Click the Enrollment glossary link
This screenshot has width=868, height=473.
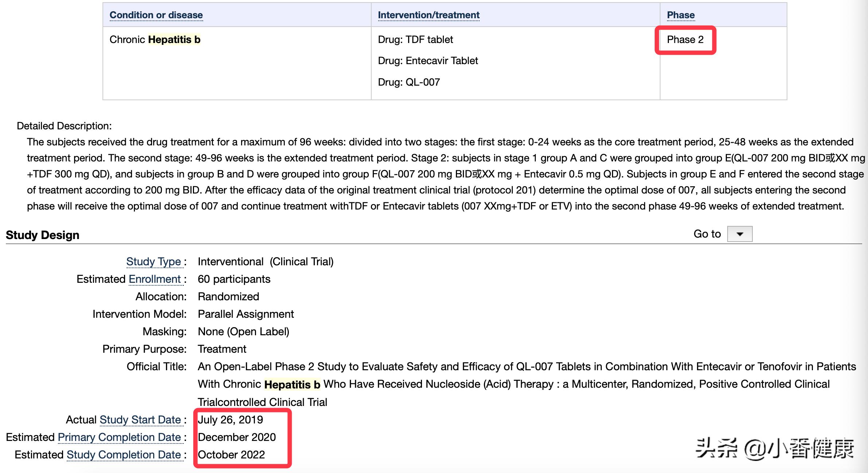tap(155, 279)
